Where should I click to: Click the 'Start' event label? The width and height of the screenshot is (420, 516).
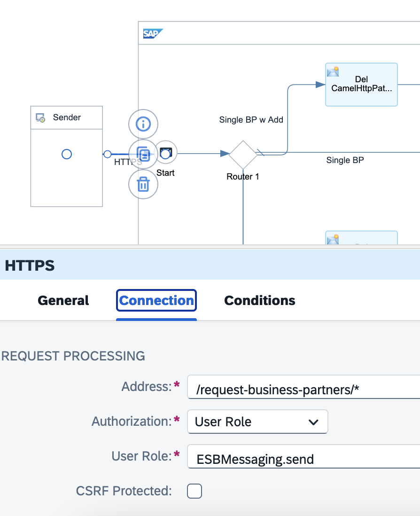click(x=165, y=173)
